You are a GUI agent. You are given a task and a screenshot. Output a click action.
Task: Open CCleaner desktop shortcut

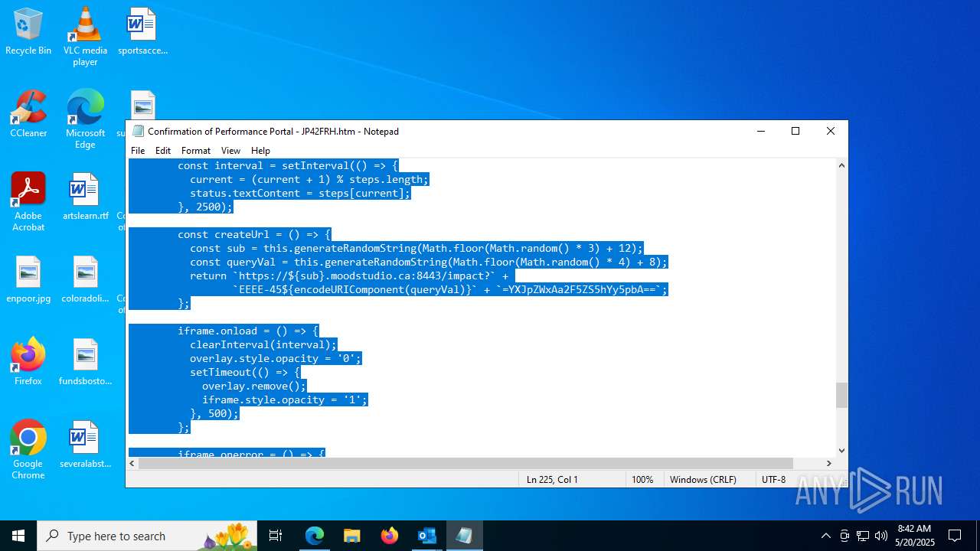(x=28, y=114)
